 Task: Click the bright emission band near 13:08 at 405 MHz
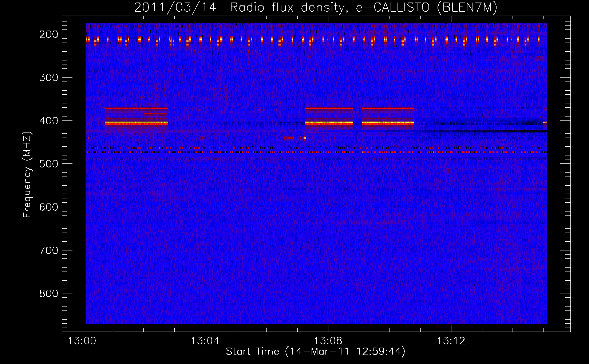(329, 123)
